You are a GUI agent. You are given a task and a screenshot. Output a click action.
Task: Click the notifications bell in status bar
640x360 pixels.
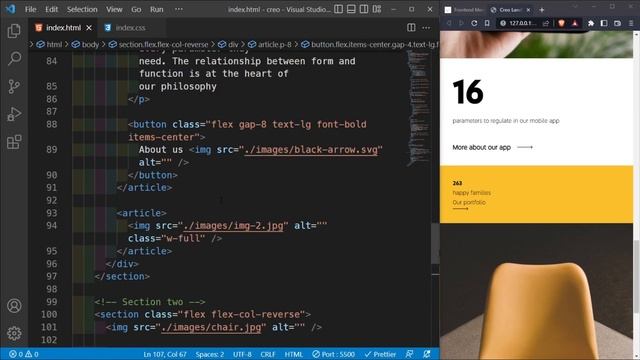427,354
